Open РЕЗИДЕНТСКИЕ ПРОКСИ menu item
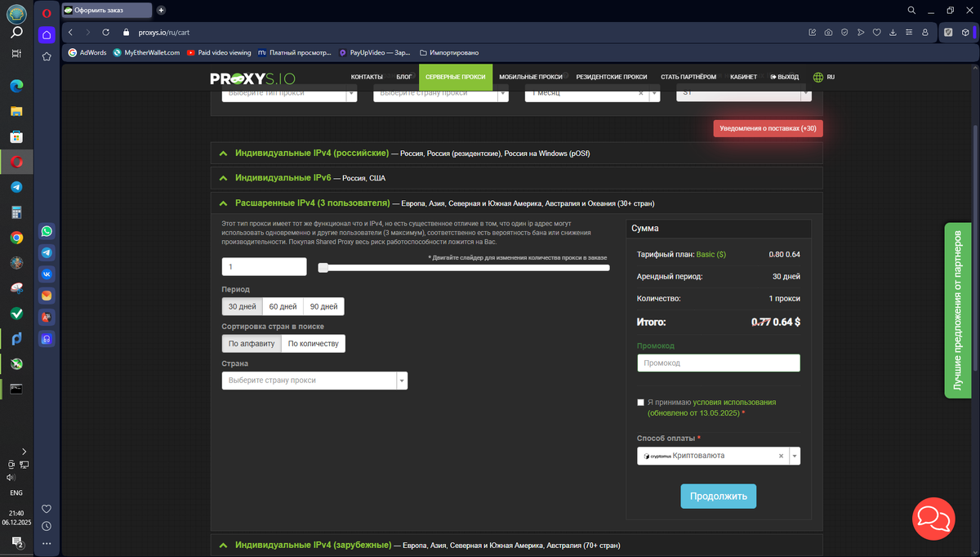The width and height of the screenshot is (980, 557). 612,77
